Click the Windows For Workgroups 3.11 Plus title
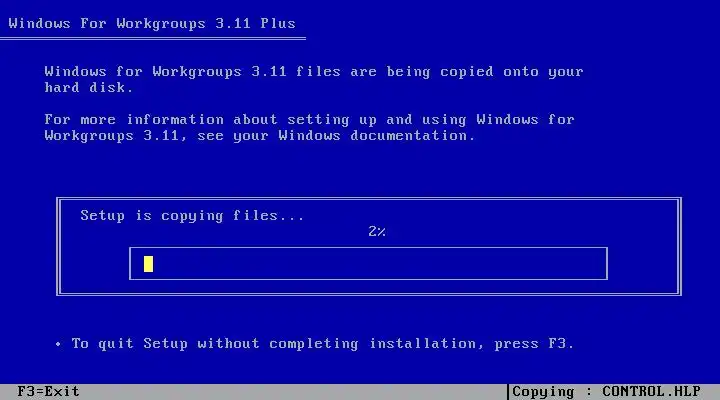The height and width of the screenshot is (400, 720). pyautogui.click(x=152, y=23)
